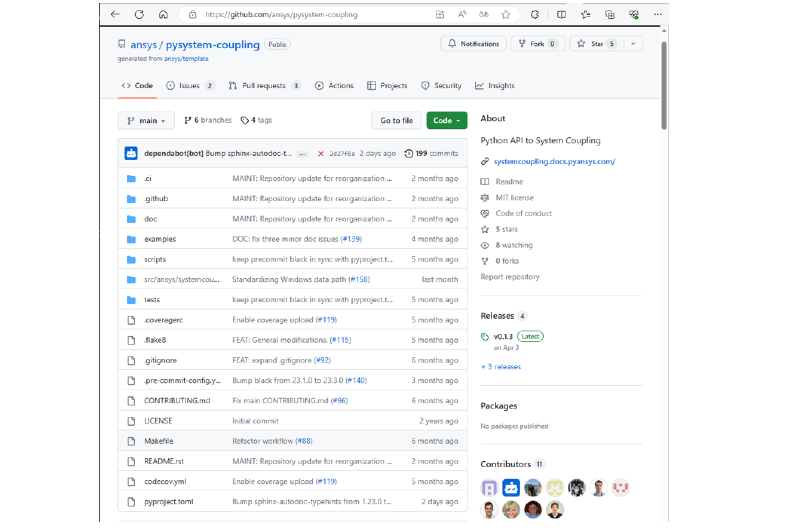Screen dimensions: 800x529
Task: Expand the main branch dropdown
Action: 146,120
